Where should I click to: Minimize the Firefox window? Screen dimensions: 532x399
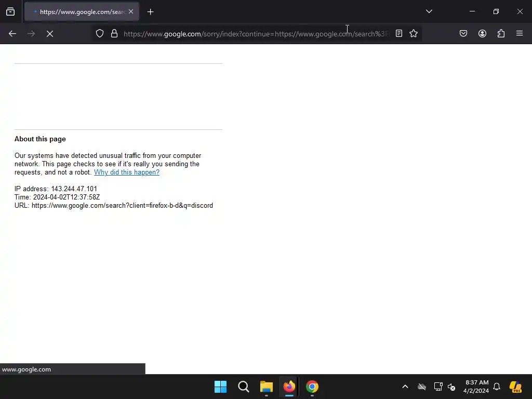(472, 11)
